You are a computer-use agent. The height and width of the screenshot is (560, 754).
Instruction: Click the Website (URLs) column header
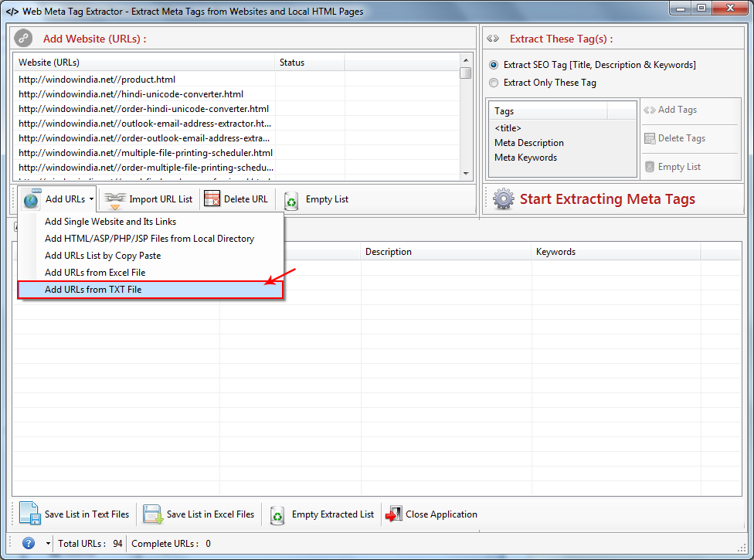pos(144,63)
